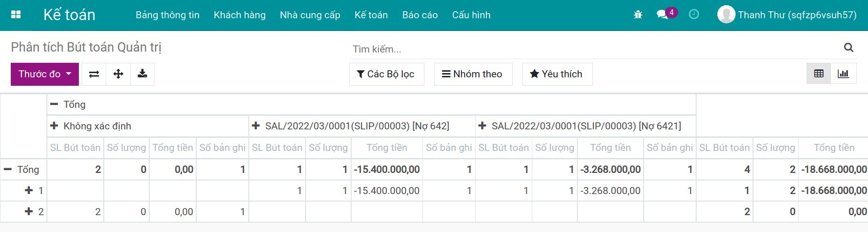Open the Thước đo dropdown

click(x=45, y=74)
